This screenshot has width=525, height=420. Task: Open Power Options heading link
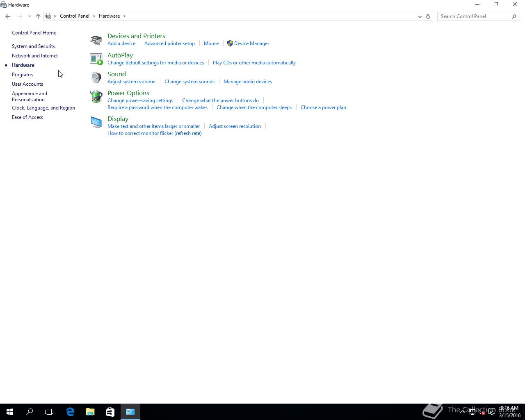(x=128, y=93)
